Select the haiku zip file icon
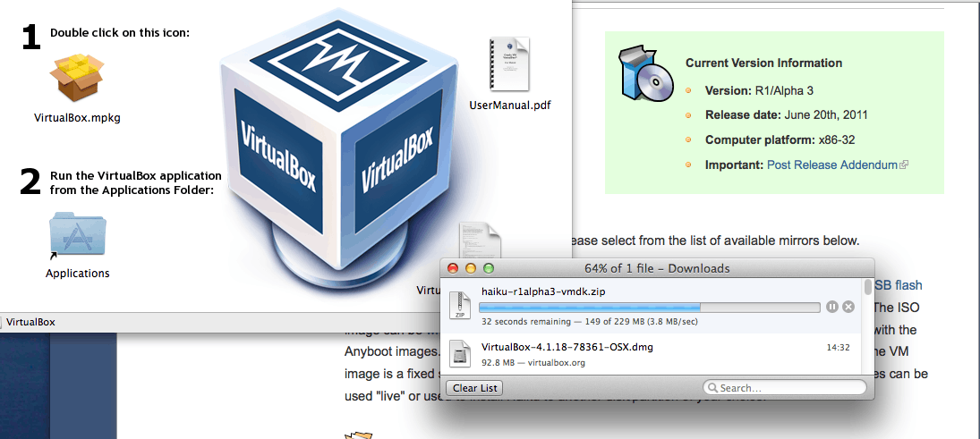 click(x=459, y=304)
